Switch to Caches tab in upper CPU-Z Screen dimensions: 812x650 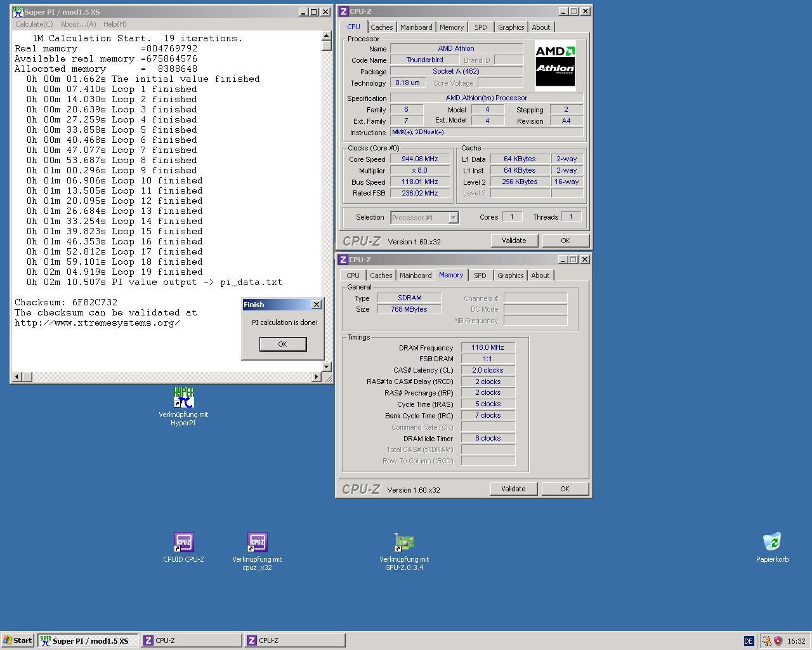[382, 27]
